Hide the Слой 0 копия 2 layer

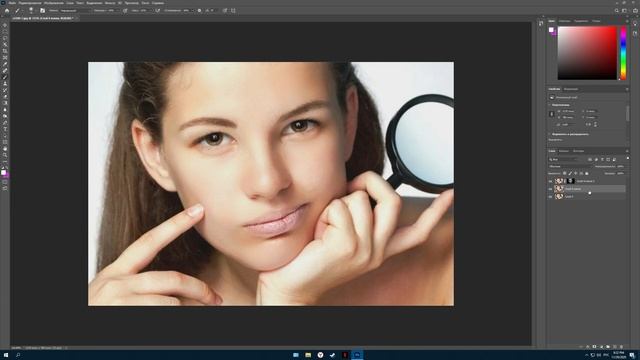pyautogui.click(x=550, y=181)
